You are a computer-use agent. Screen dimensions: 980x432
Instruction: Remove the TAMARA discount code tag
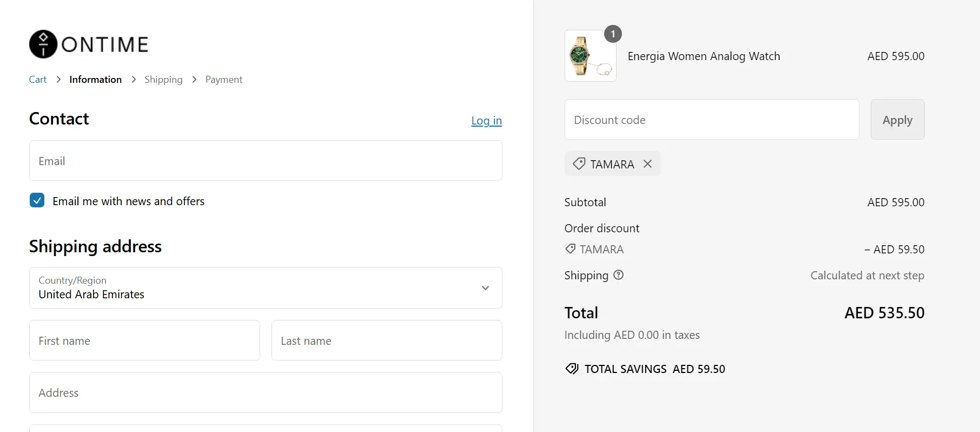[x=647, y=163]
